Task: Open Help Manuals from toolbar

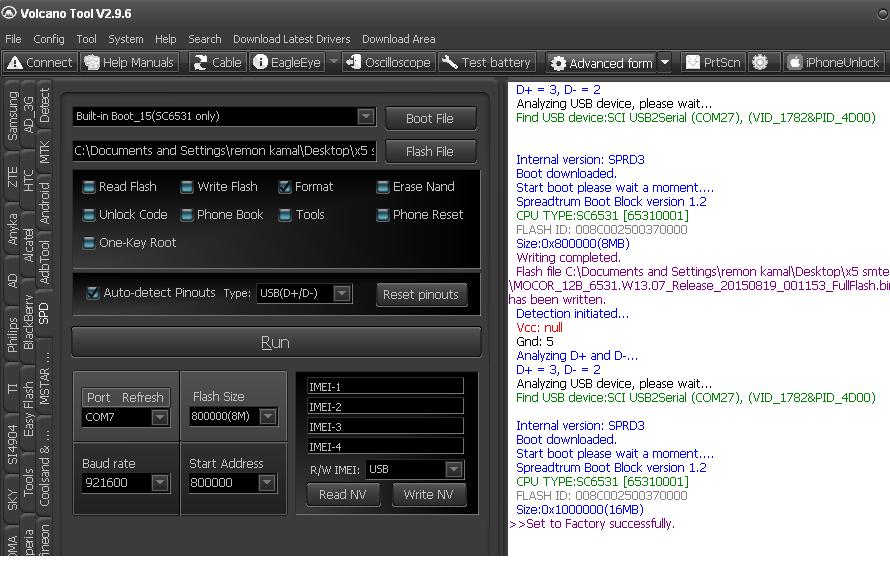Action: coord(129,62)
